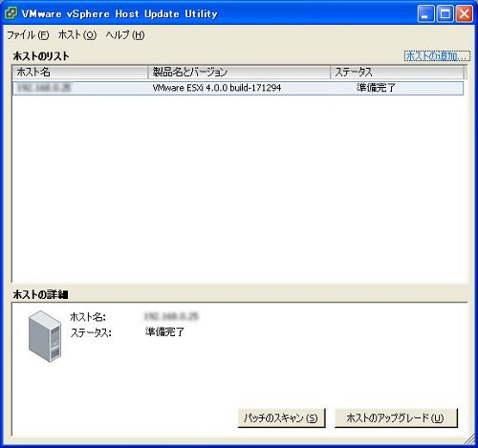
Task: Click the server icon in host details
Action: click(x=45, y=336)
